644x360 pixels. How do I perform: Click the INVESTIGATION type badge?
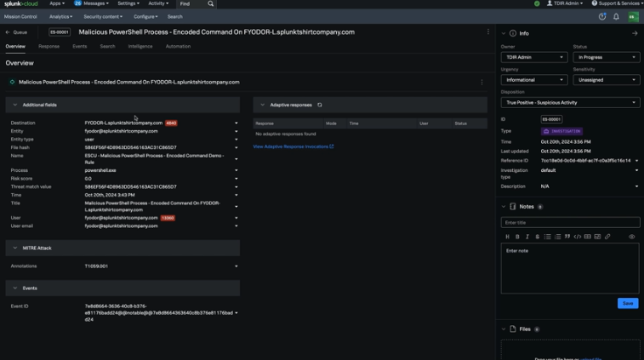[561, 131]
